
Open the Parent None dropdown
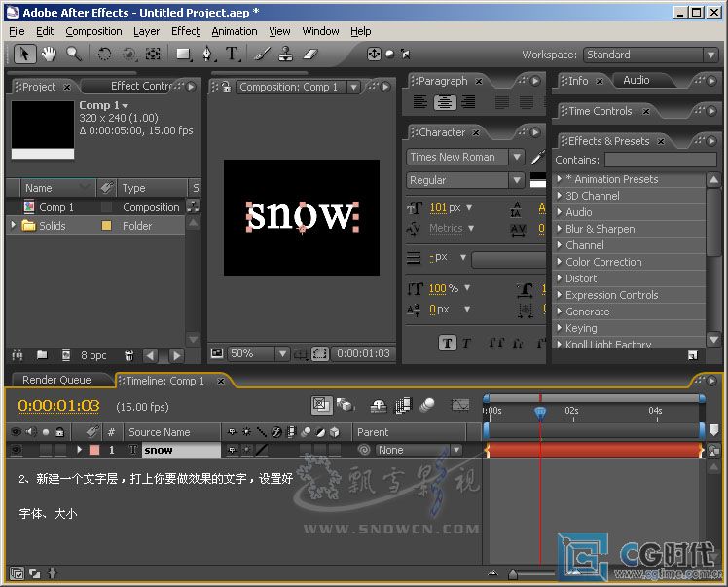tap(419, 450)
